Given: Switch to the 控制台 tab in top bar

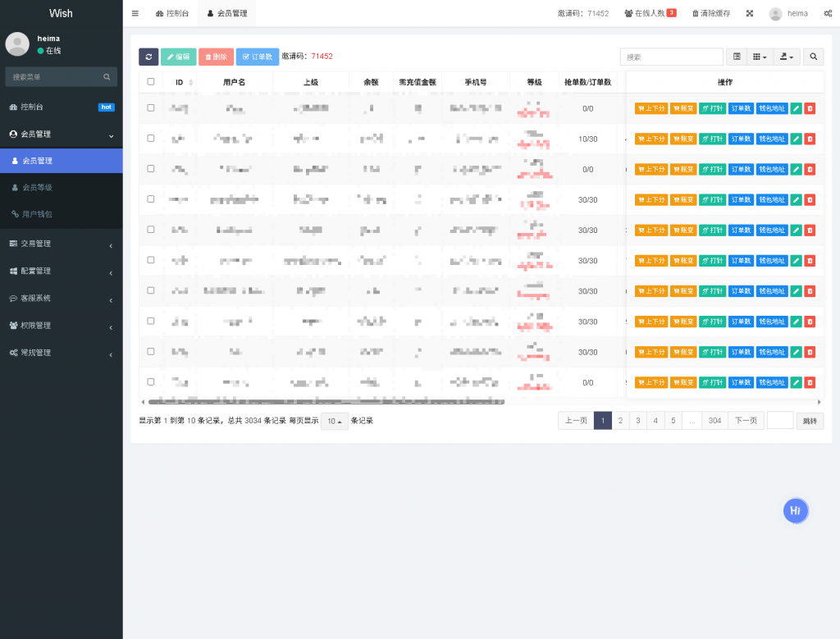Looking at the screenshot, I should (x=171, y=13).
